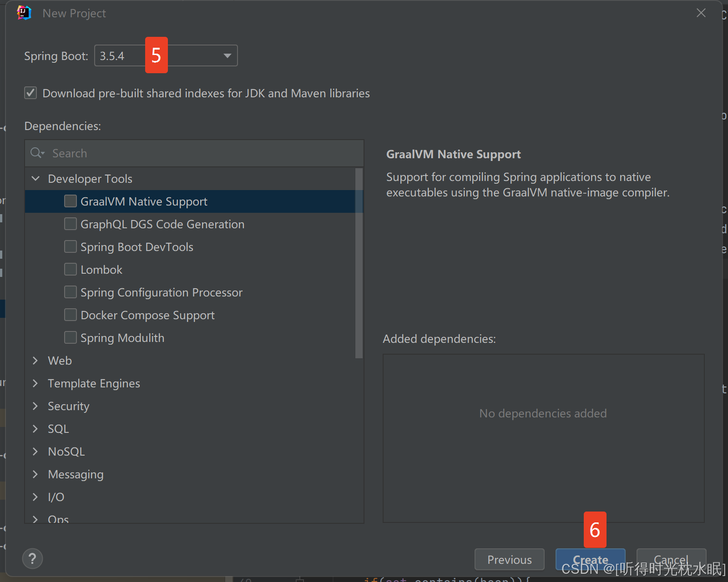
Task: Click the Security category label
Action: pos(69,406)
